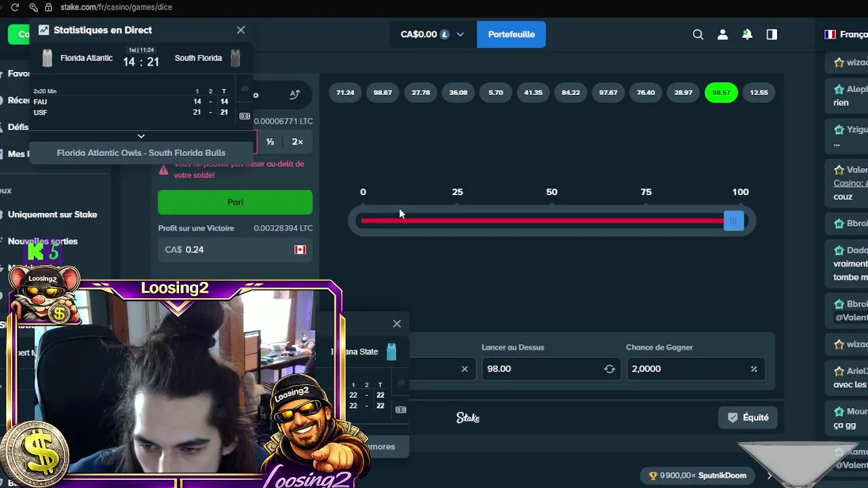
Task: Open bar chart stats view for FAU-USF
Action: click(245, 89)
